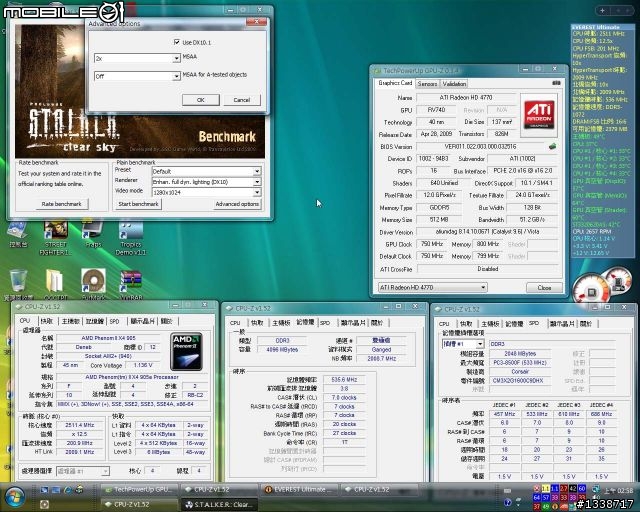Open the Tropics Demo v1.1 shortcut
This screenshot has width=640, height=512.
131,238
